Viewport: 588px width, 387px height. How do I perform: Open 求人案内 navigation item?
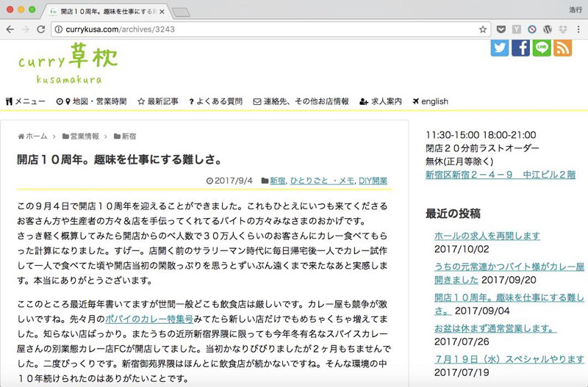380,101
